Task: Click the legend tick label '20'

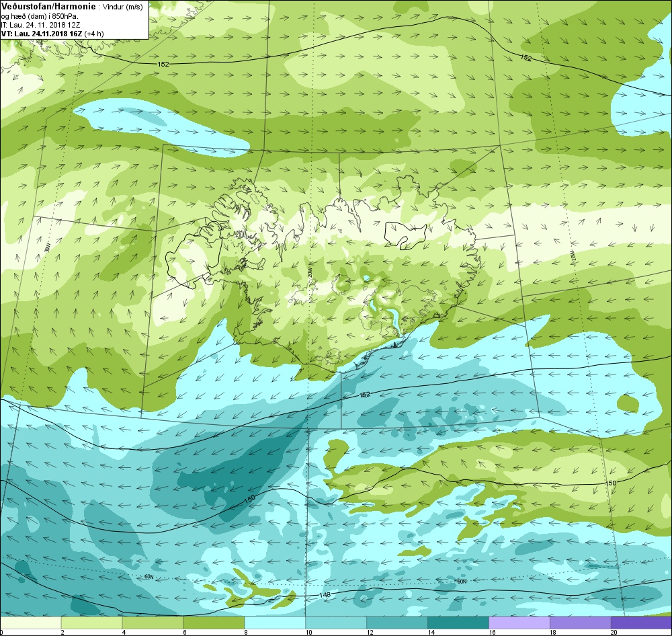Action: pyautogui.click(x=614, y=632)
